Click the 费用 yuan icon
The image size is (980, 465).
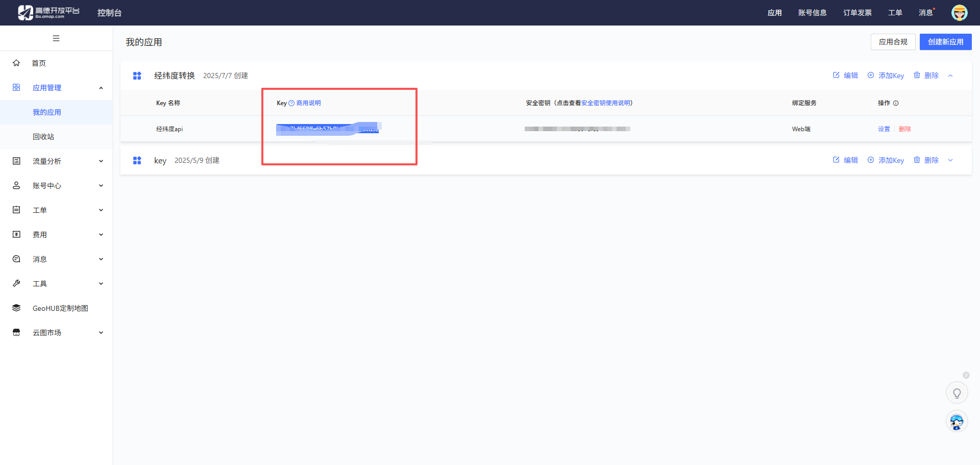(x=16, y=234)
